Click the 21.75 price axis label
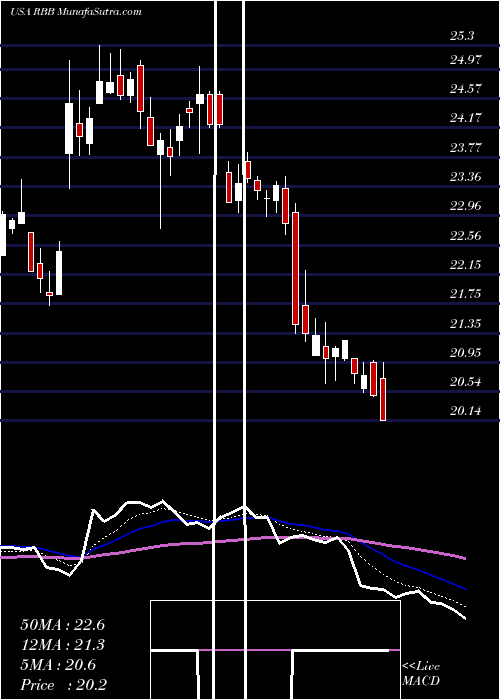Screen dimensions: 500x700 [466, 294]
